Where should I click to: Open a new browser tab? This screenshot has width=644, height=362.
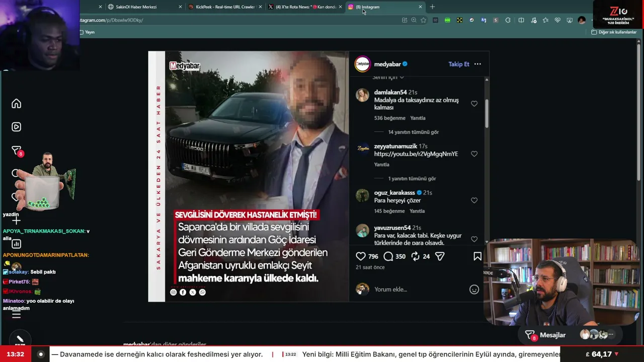[432, 7]
